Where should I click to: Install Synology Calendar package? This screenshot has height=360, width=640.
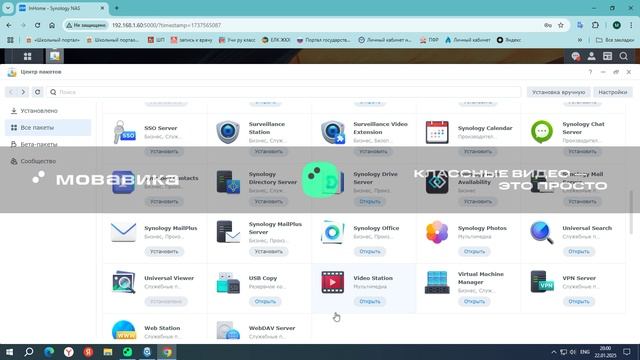[478, 151]
